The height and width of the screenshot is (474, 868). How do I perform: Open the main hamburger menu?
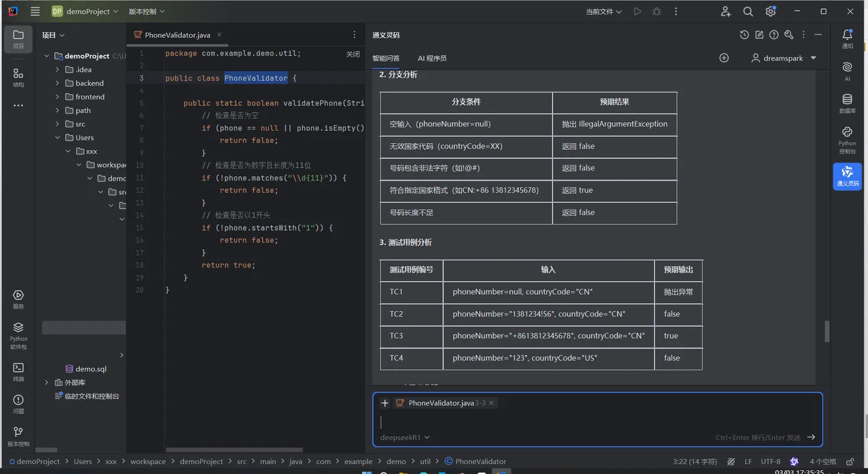click(x=35, y=11)
